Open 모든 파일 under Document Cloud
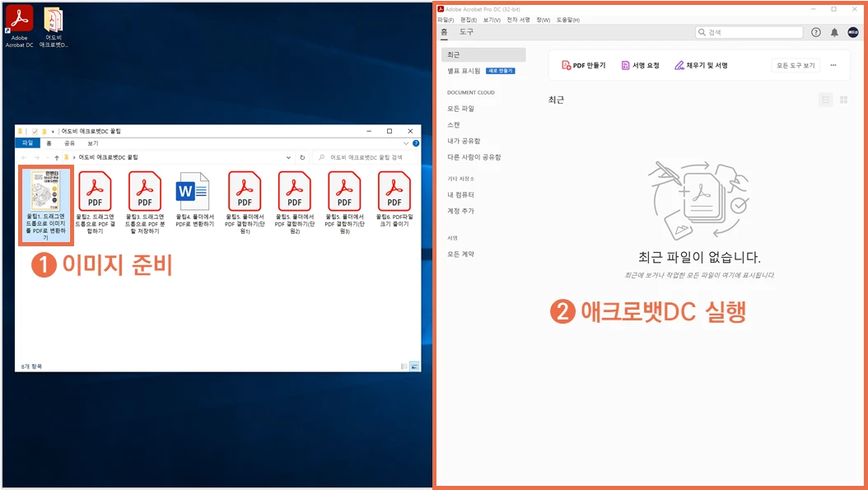868x490 pixels. tap(460, 109)
